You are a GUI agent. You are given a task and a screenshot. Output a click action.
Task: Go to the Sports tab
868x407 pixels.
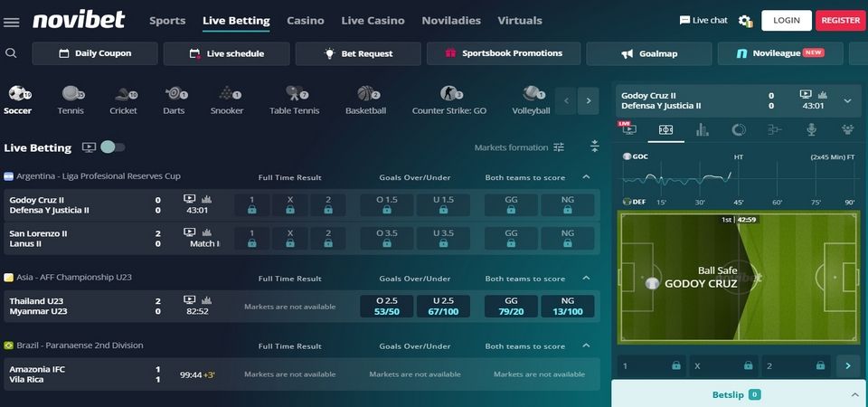[x=167, y=21]
